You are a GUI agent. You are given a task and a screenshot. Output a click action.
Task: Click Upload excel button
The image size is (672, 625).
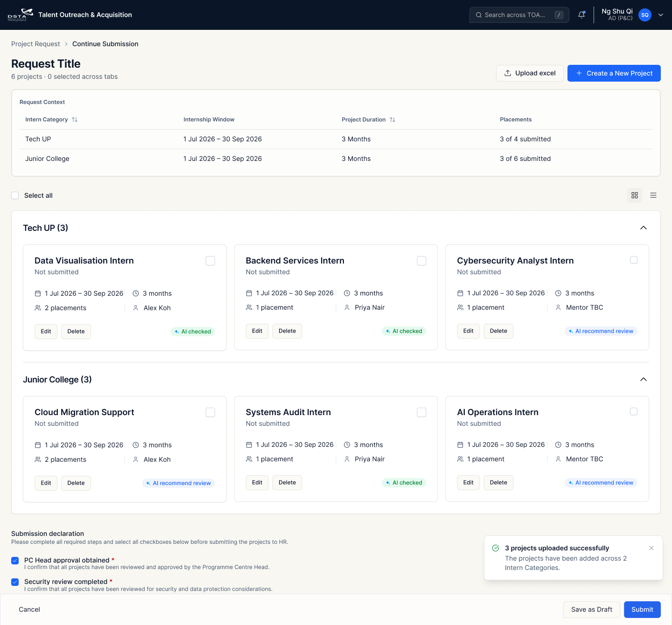pyautogui.click(x=530, y=73)
